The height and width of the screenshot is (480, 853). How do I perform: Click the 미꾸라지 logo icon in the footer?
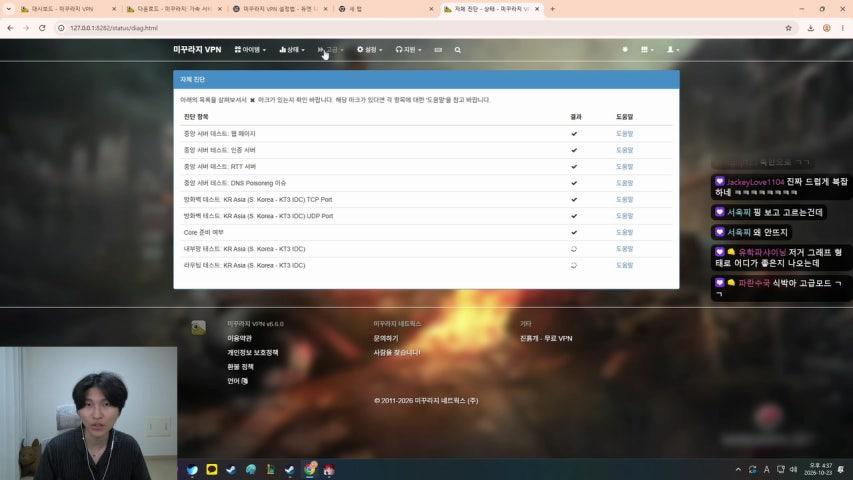(199, 328)
